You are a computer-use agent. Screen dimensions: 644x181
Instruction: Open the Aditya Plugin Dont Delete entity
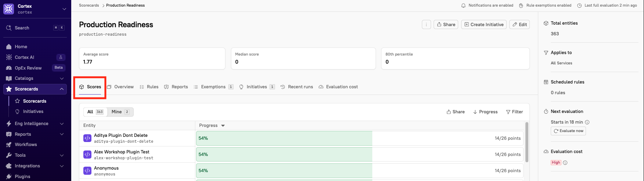(x=121, y=135)
